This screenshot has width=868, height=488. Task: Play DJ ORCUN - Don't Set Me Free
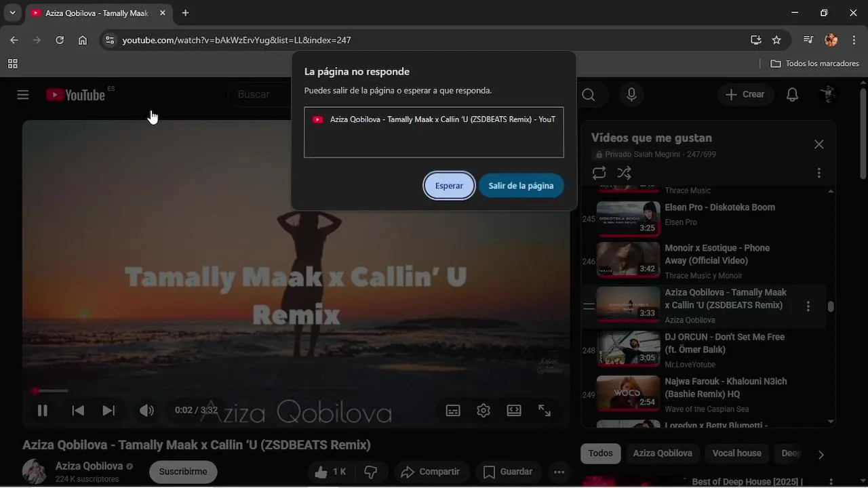click(x=724, y=343)
